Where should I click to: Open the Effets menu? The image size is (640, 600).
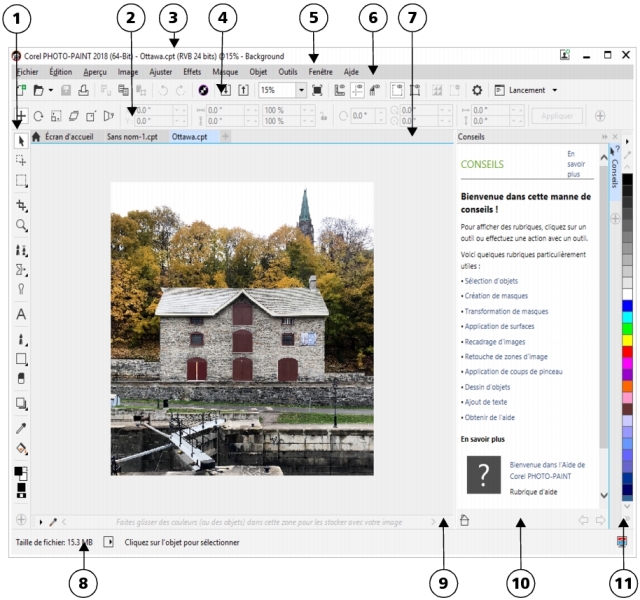191,72
